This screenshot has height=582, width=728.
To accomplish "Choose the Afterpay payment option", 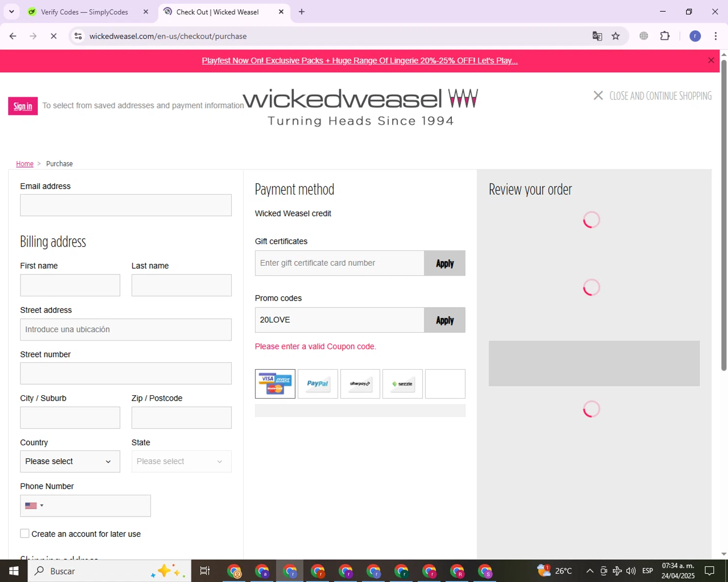I will [360, 384].
